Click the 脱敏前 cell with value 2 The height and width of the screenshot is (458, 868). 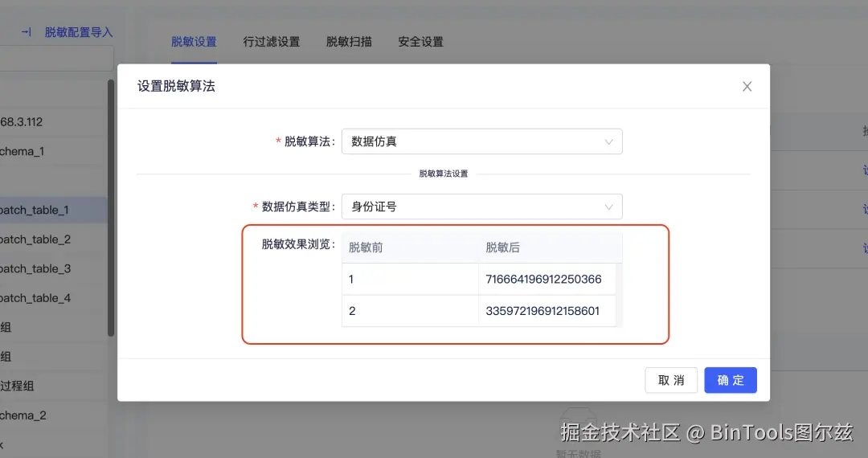pos(410,311)
